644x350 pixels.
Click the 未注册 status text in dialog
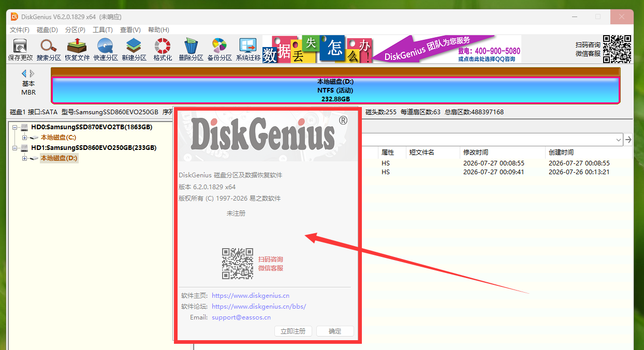236,214
